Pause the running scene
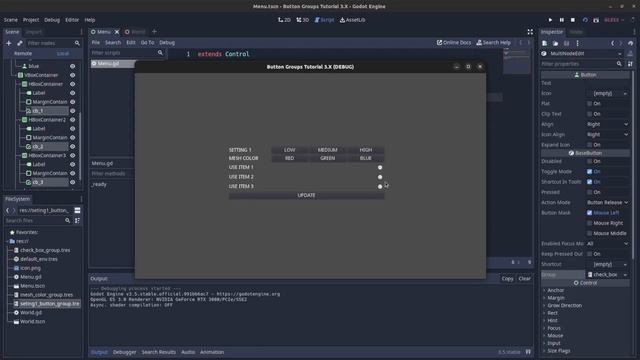 (562, 20)
